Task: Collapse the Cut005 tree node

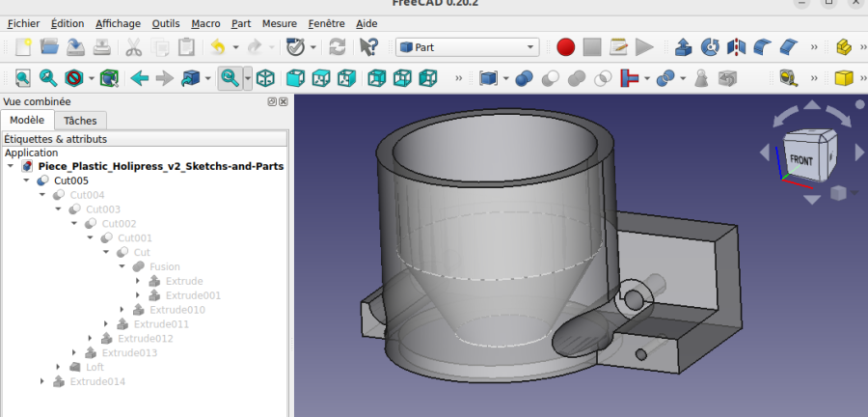Action: pyautogui.click(x=27, y=181)
